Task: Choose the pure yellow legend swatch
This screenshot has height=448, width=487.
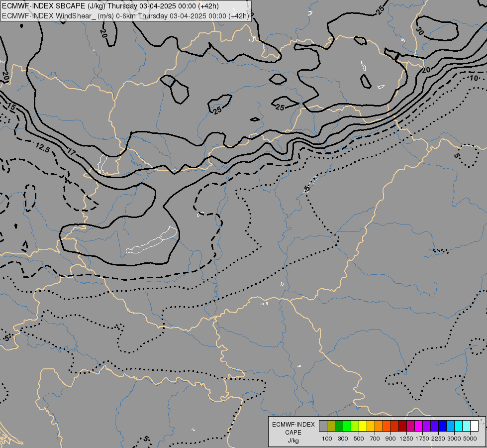Action: (x=363, y=426)
